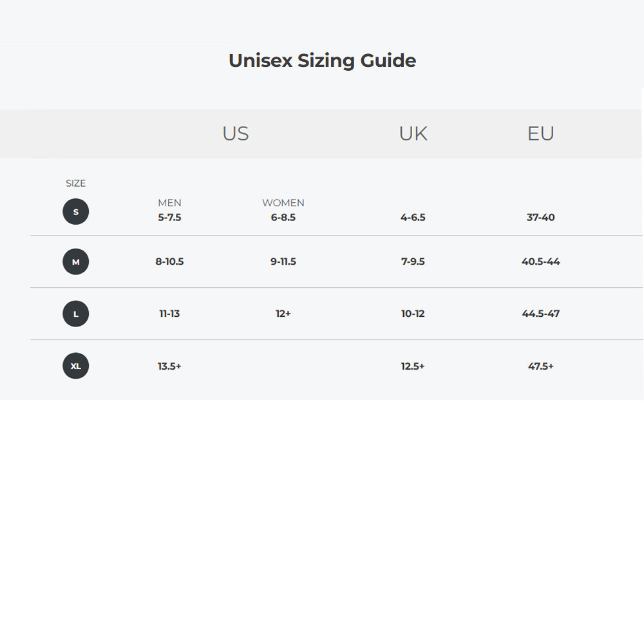The image size is (644, 644).
Task: Select UK size 10-12 cell
Action: tap(413, 314)
